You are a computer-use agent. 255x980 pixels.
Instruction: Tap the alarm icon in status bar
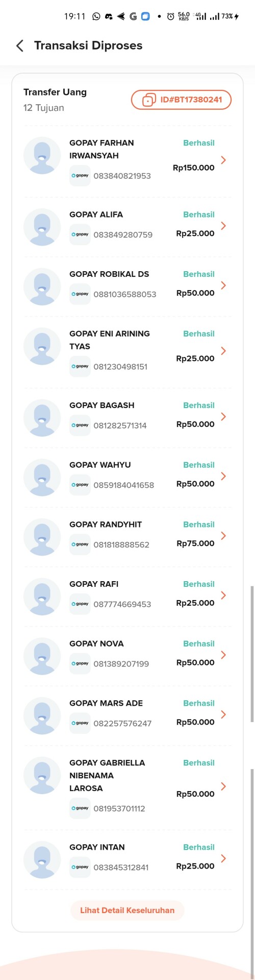pyautogui.click(x=170, y=16)
